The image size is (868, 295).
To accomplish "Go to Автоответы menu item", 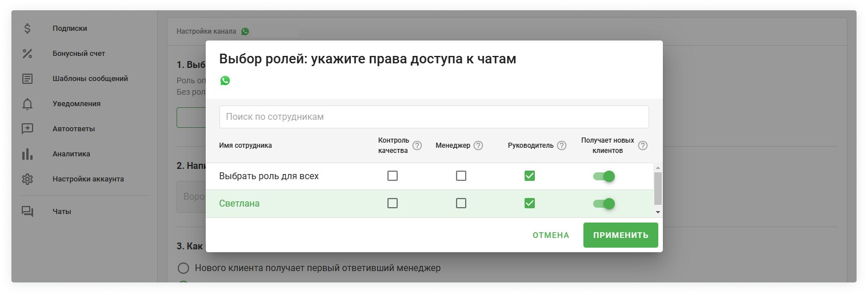I will coord(74,129).
